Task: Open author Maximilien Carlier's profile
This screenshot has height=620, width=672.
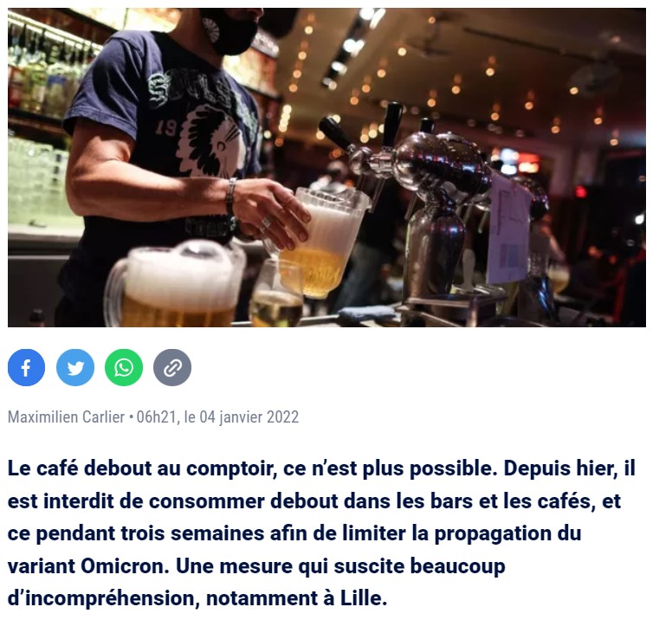Action: (x=66, y=417)
